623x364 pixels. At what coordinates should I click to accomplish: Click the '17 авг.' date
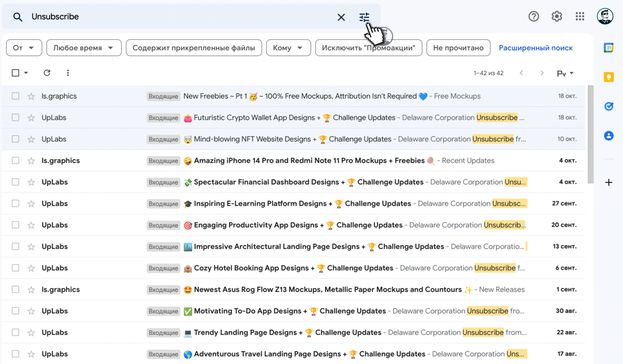(567, 354)
